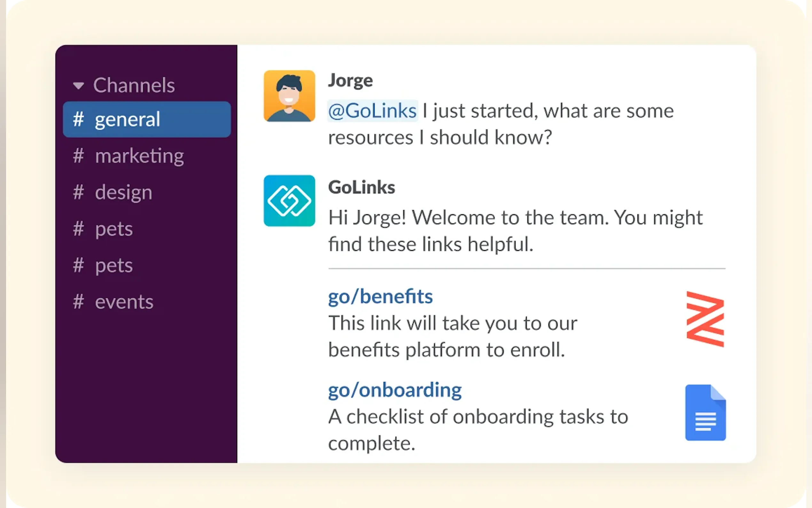812x508 pixels.
Task: Click the hash symbol beside design
Action: 78,192
